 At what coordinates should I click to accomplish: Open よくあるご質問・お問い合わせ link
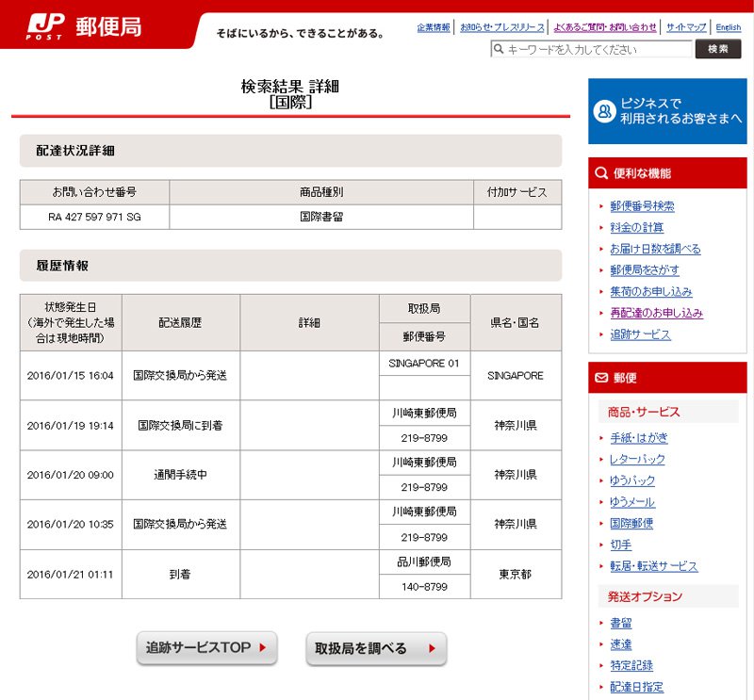click(x=604, y=27)
